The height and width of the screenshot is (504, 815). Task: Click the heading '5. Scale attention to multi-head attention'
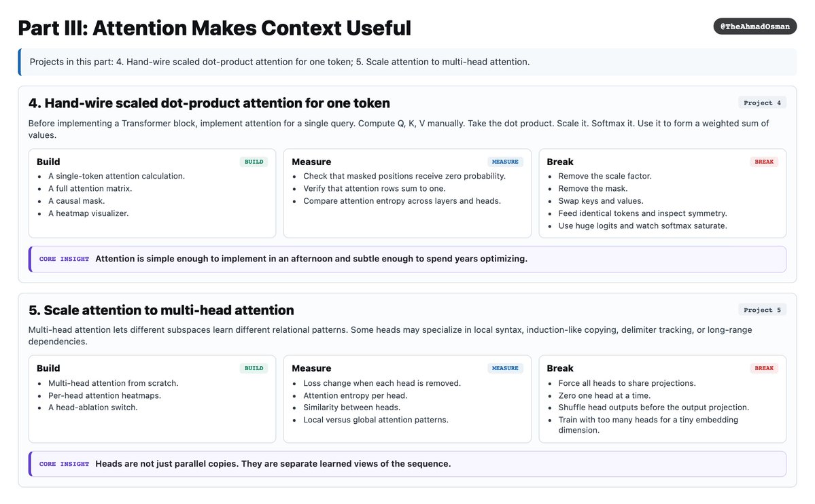161,310
